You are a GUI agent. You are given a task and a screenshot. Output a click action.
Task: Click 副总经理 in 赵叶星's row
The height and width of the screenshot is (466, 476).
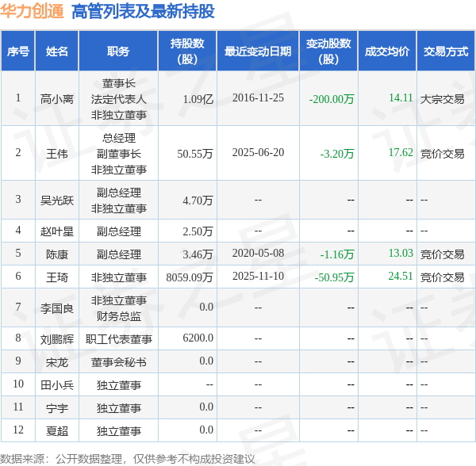119,231
